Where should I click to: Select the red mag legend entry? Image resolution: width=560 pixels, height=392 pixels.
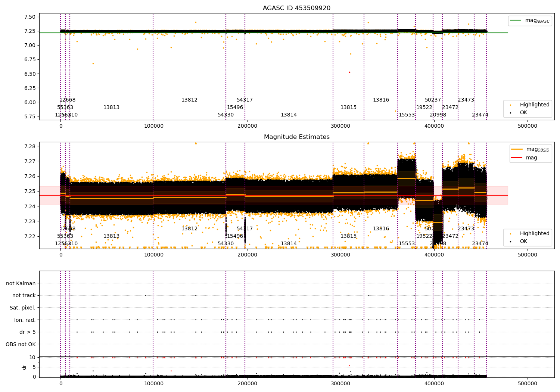click(x=525, y=158)
